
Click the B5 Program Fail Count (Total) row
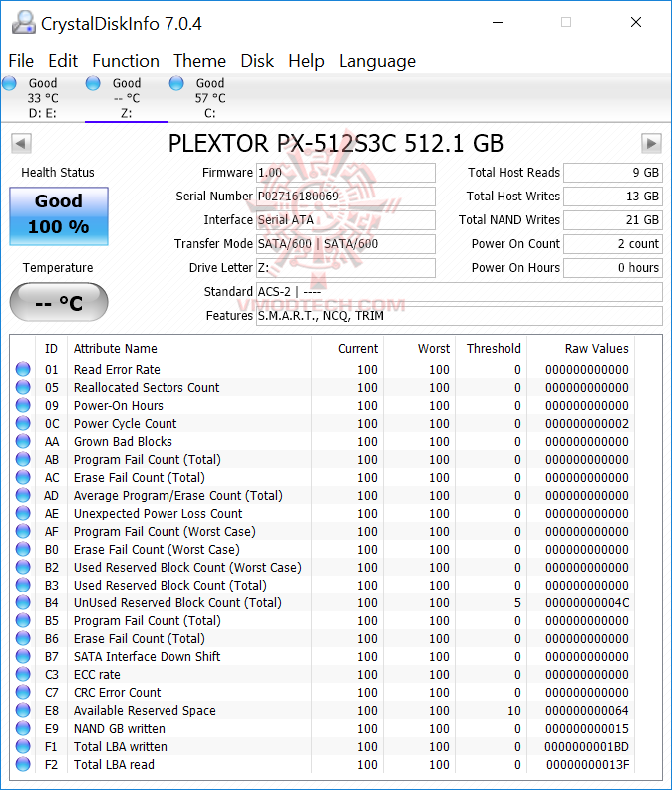pyautogui.click(x=322, y=620)
